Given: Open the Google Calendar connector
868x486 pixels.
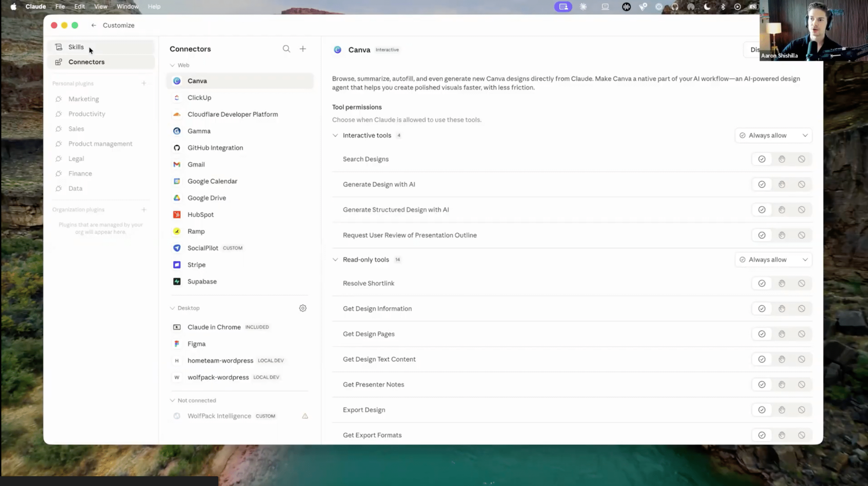Looking at the screenshot, I should (x=240, y=181).
